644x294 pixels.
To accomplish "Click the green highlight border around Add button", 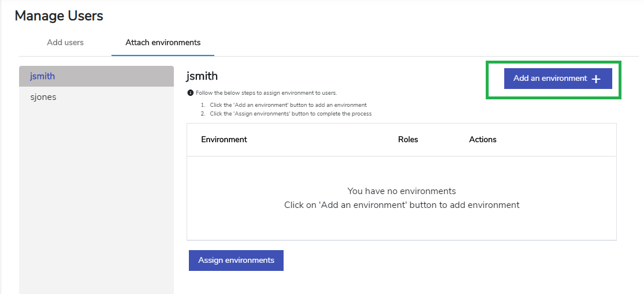I will click(553, 62).
